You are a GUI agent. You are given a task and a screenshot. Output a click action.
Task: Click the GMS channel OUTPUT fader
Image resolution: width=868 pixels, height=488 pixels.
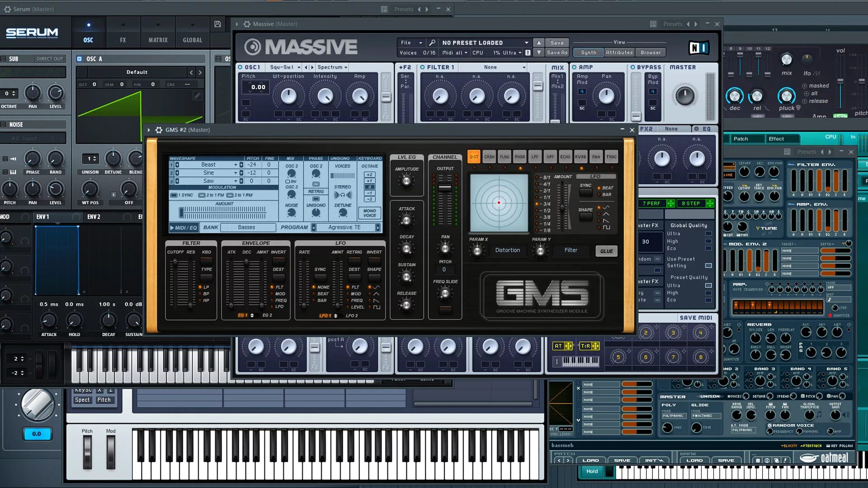pos(445,187)
